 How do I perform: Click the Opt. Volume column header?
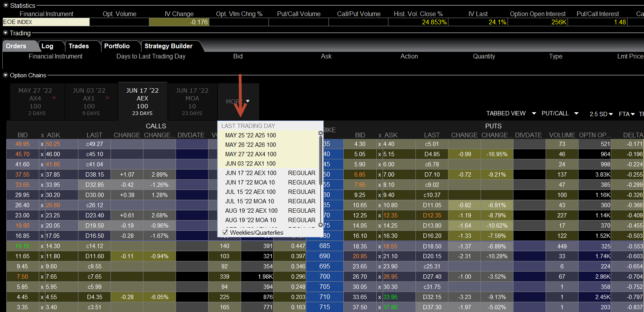tap(120, 14)
